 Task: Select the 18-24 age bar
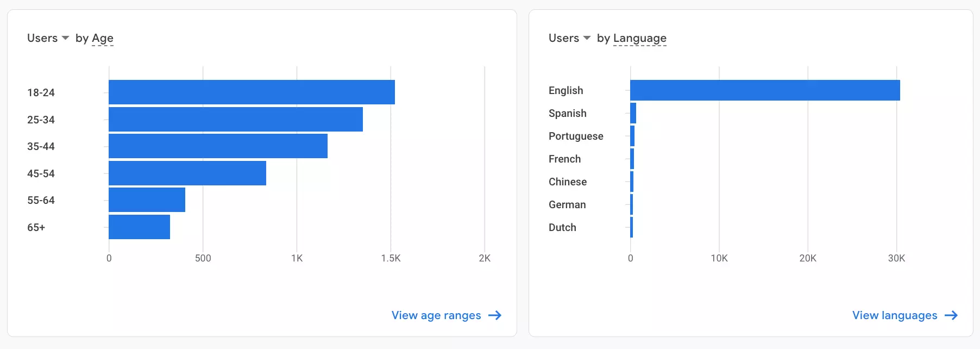pos(252,92)
